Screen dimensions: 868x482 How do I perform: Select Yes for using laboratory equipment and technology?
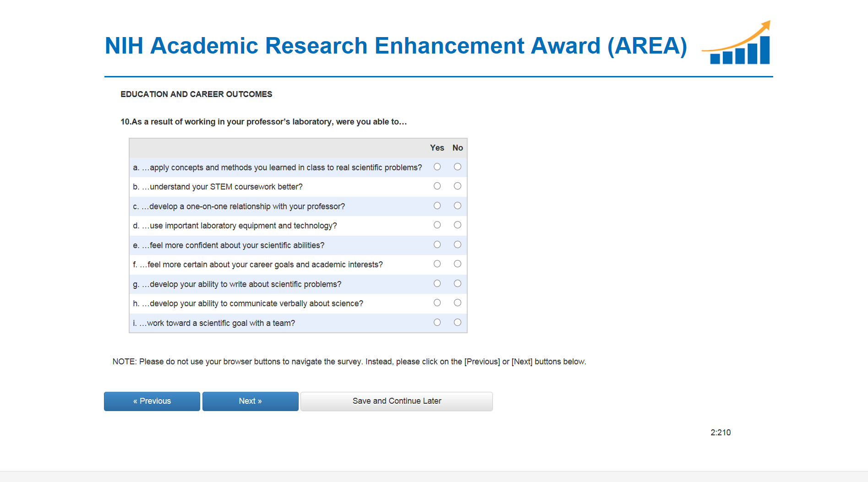pyautogui.click(x=437, y=225)
